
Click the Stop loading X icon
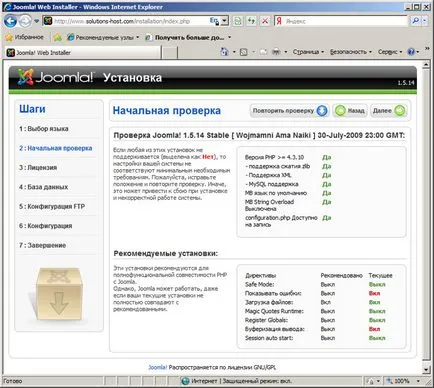[265, 21]
